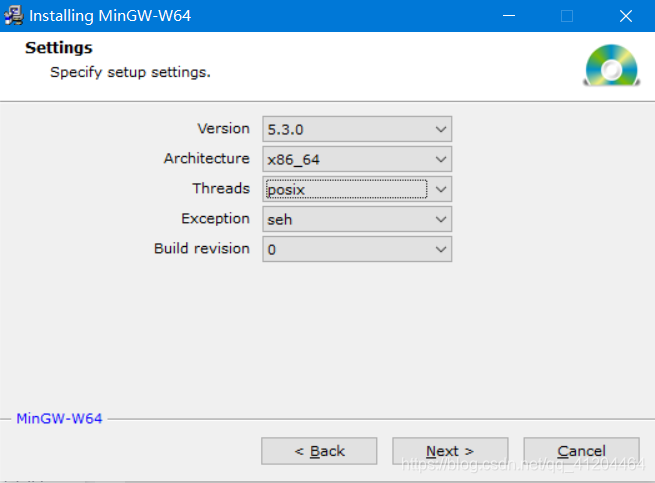Expand the Exception seh dropdown
Screen dimensions: 655x483
[357, 219]
